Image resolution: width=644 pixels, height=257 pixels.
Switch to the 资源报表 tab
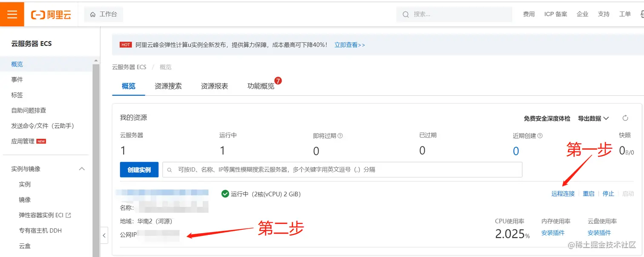click(215, 86)
